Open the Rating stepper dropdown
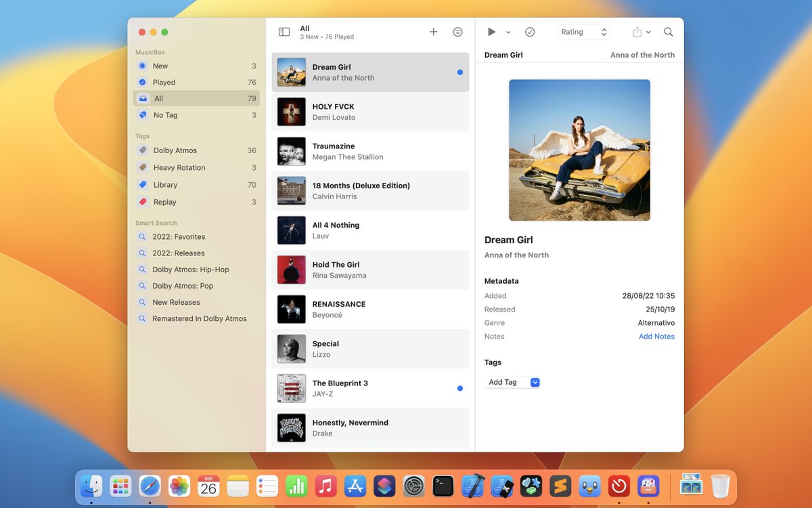The height and width of the screenshot is (508, 812). pyautogui.click(x=584, y=32)
